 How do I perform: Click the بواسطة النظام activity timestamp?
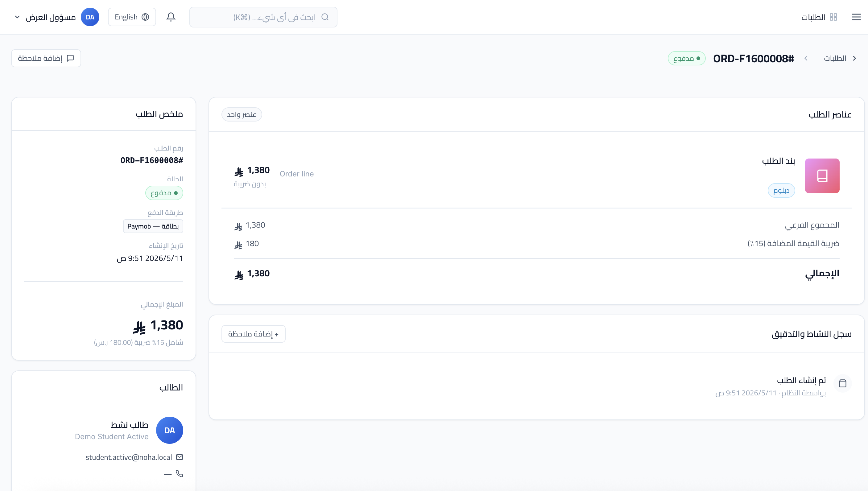coord(771,393)
